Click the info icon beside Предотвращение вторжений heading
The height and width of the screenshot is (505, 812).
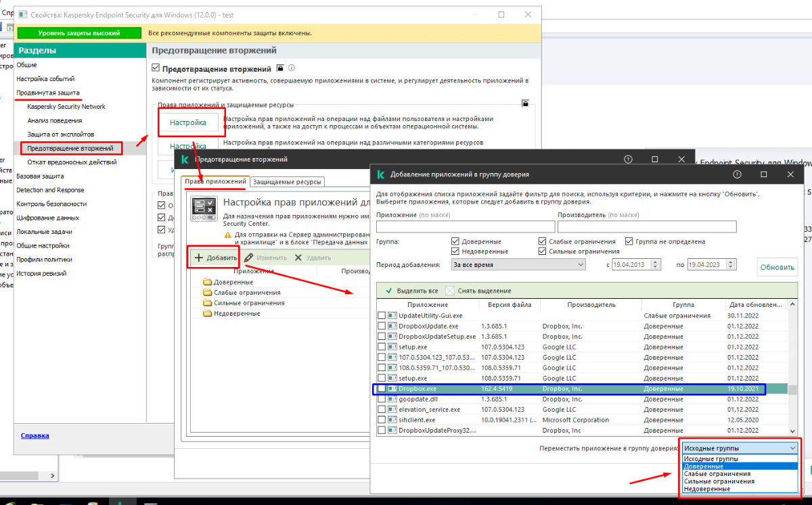(x=292, y=68)
